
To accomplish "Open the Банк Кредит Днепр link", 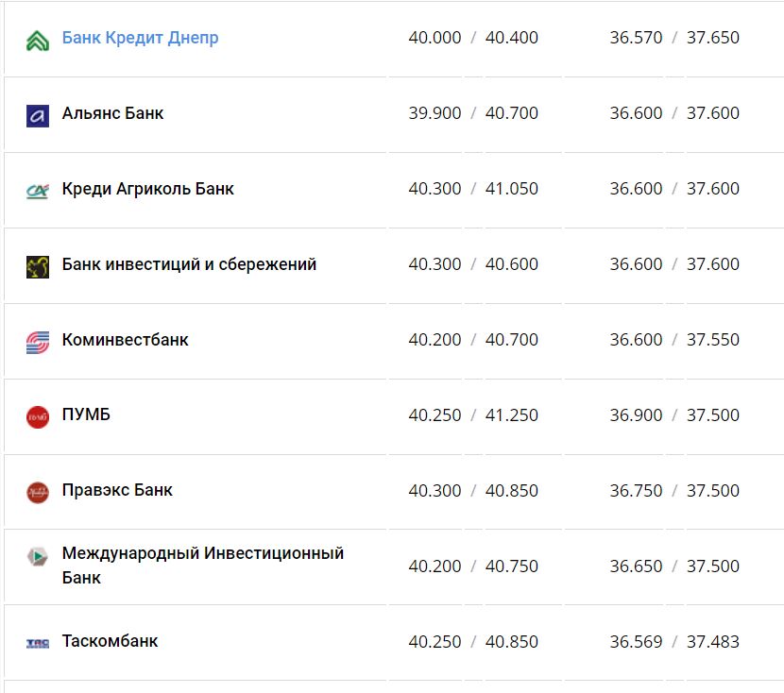I will (140, 38).
